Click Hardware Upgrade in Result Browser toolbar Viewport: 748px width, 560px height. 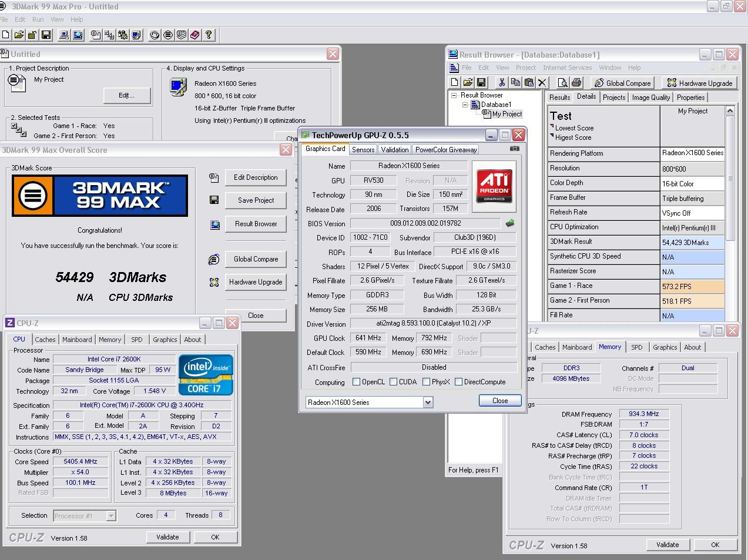[x=699, y=83]
